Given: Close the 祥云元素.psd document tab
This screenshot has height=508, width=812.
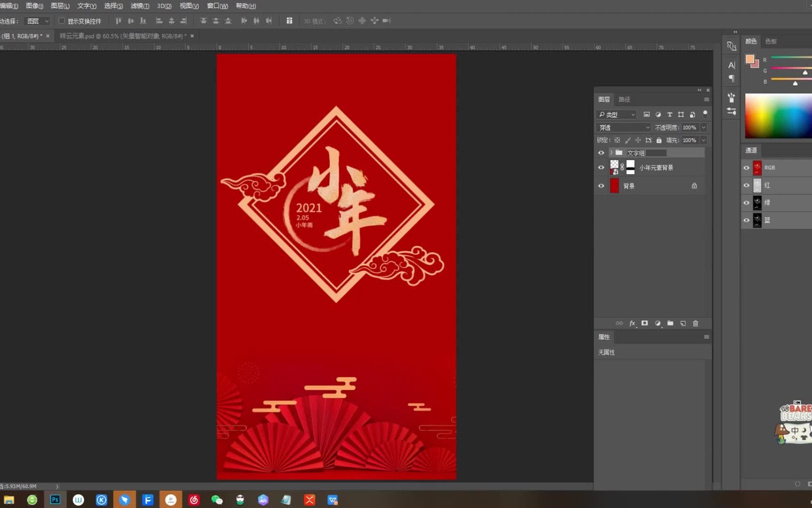Looking at the screenshot, I should pos(192,36).
